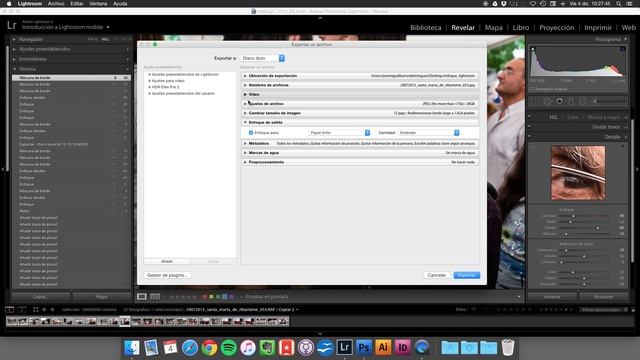The image size is (640, 360).
Task: Select before/after view icon in Lightroom toolbar
Action: (x=155, y=297)
